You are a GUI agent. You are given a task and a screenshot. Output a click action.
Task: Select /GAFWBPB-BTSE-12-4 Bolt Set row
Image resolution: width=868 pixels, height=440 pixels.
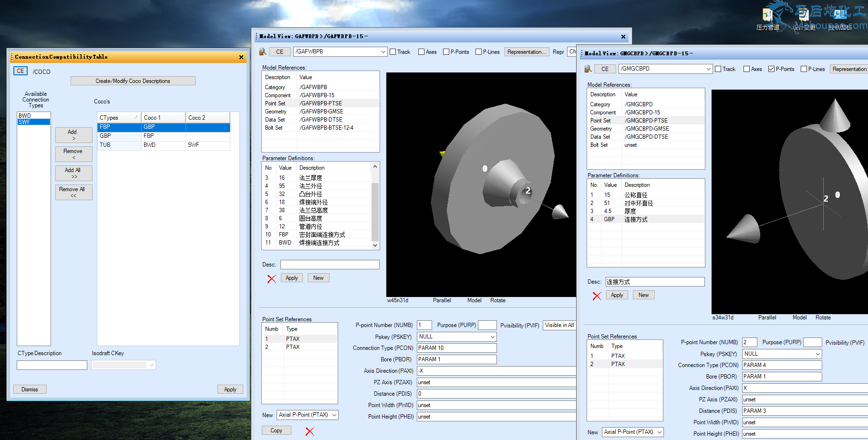(x=320, y=128)
